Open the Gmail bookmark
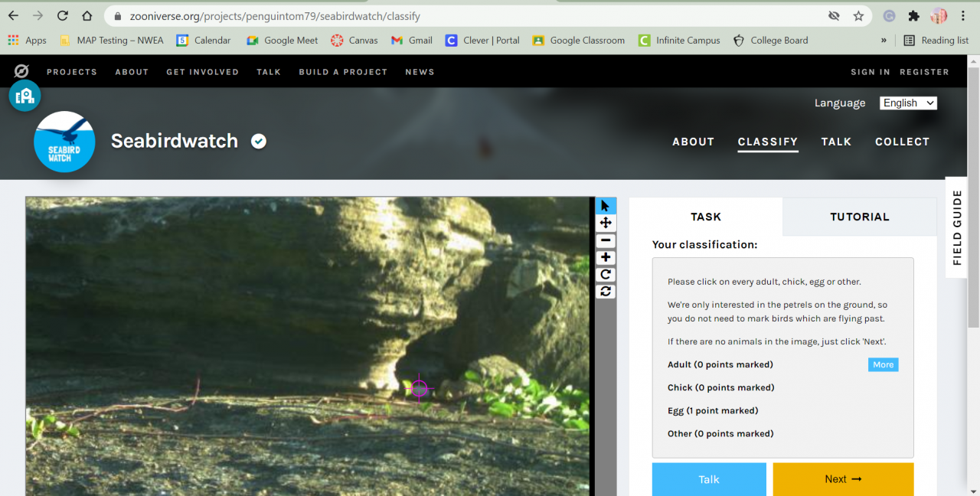The height and width of the screenshot is (496, 980). [x=412, y=41]
